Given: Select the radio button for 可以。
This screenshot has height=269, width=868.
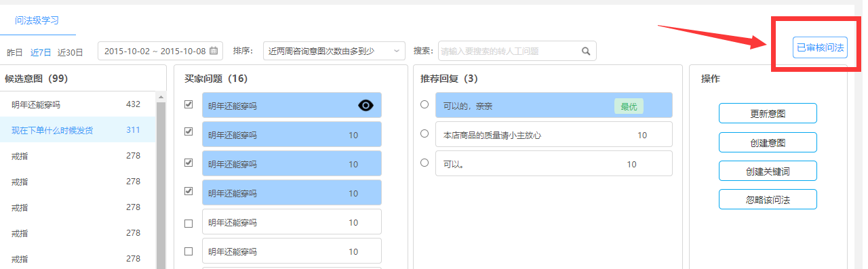Looking at the screenshot, I should 425,163.
